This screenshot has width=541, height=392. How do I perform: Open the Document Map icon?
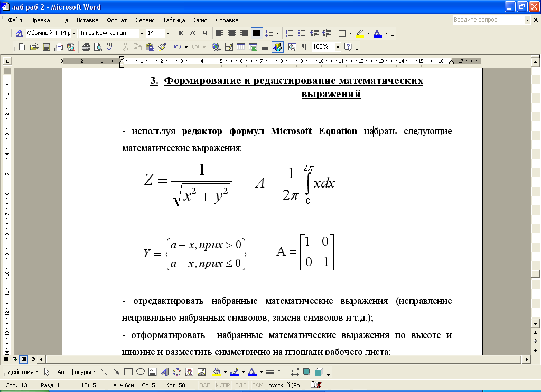[292, 47]
